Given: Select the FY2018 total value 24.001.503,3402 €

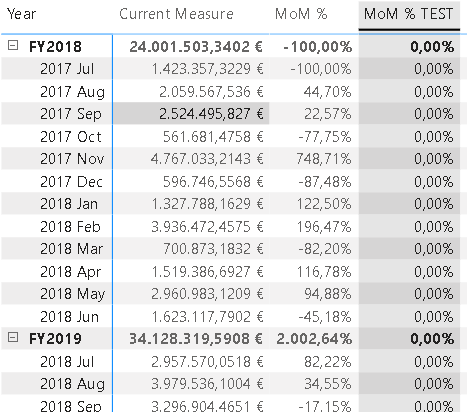Looking at the screenshot, I should click(196, 47).
